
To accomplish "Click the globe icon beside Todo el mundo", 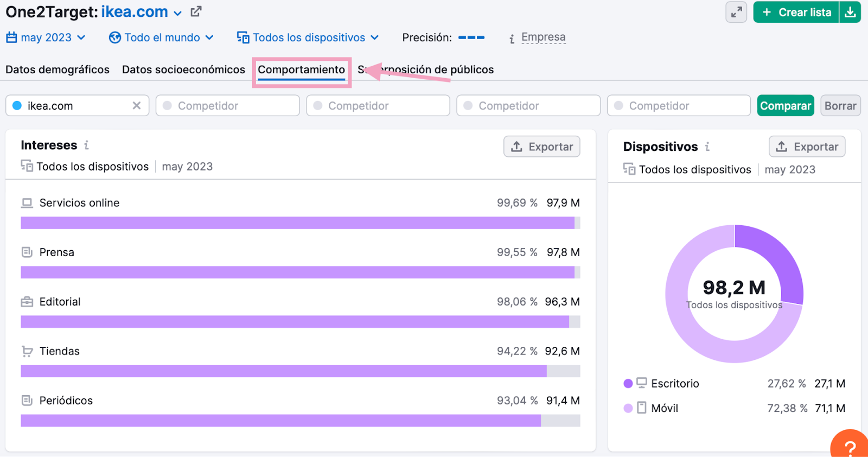I will (115, 37).
